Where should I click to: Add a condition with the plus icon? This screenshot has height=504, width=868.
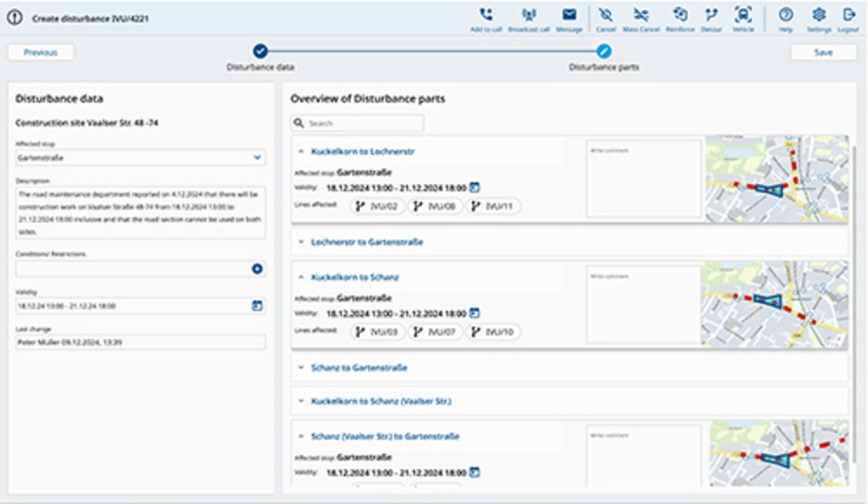pyautogui.click(x=256, y=269)
